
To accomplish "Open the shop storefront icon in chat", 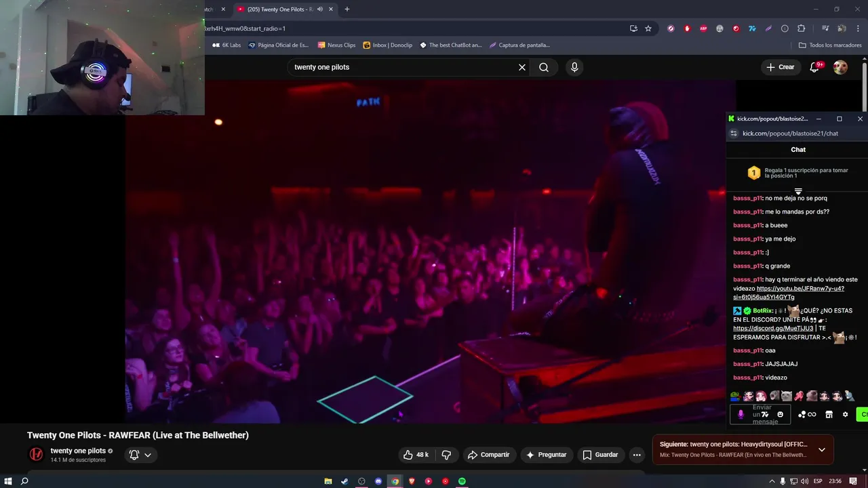I will click(829, 414).
